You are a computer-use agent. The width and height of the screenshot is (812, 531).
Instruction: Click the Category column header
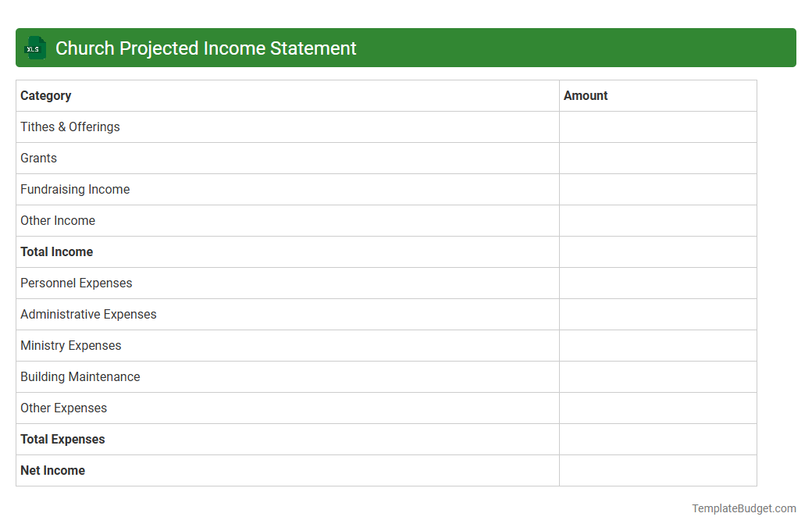coord(45,95)
